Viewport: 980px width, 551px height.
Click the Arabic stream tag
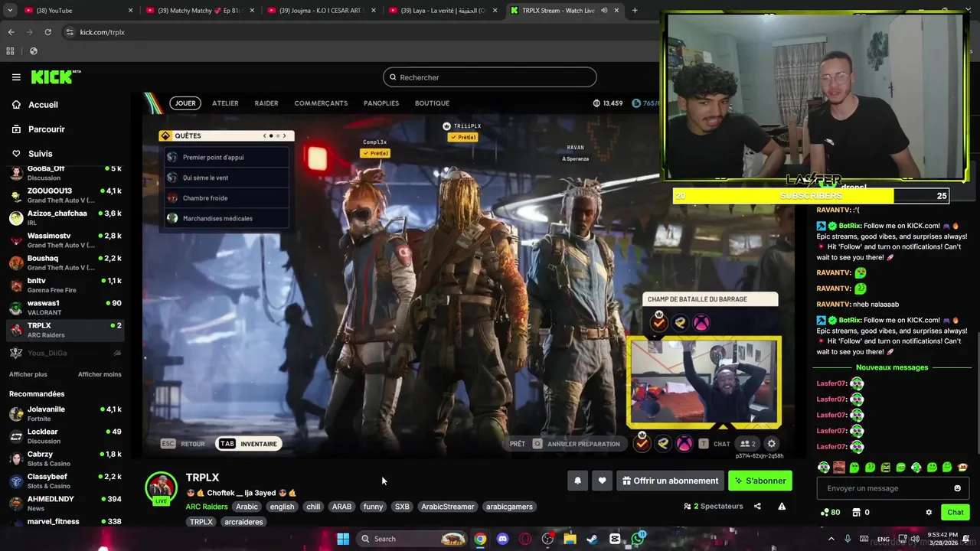pos(247,507)
